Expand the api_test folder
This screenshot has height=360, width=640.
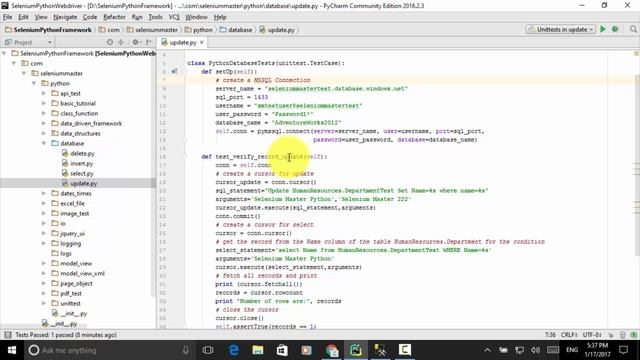44,93
